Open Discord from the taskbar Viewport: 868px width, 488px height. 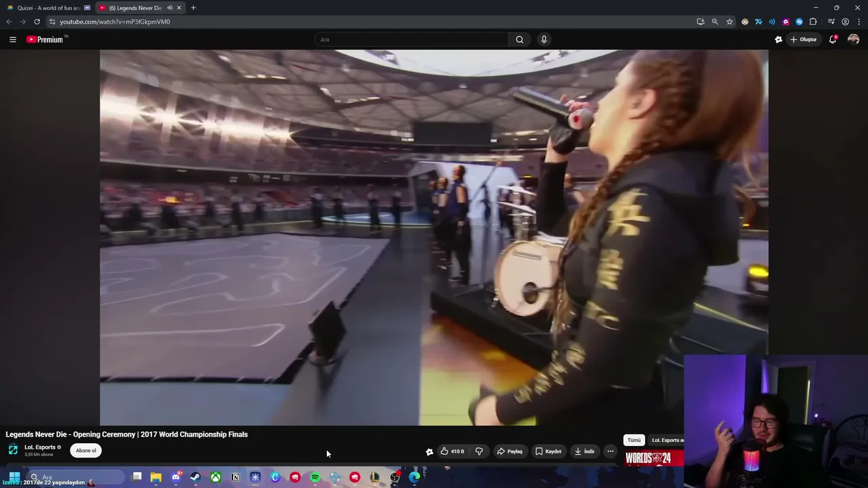[x=176, y=477]
